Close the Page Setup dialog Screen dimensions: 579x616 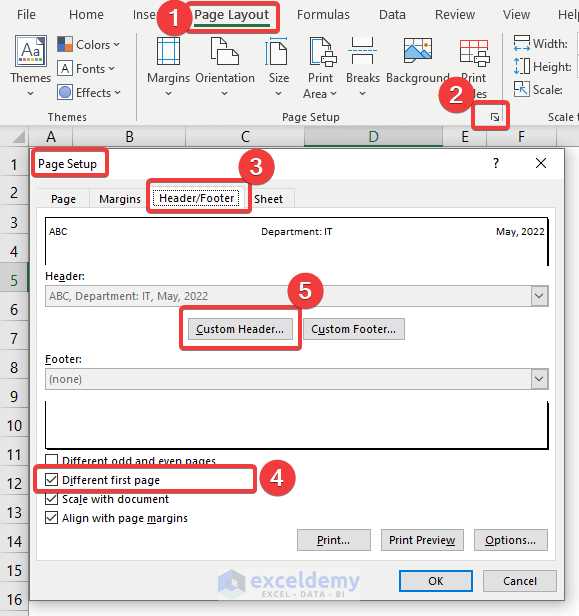pos(541,163)
